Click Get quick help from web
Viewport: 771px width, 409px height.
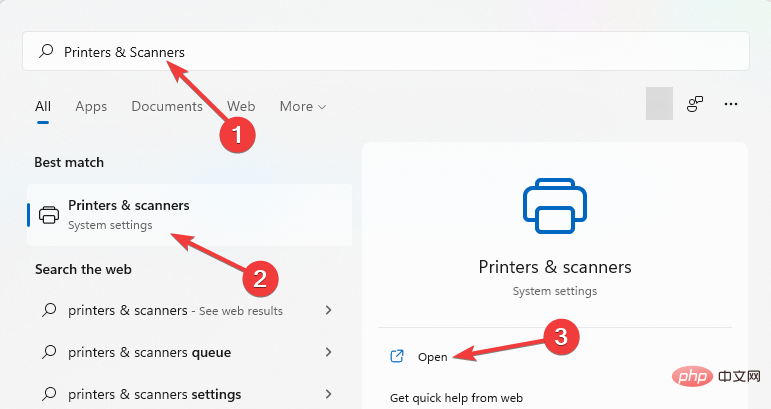(x=456, y=398)
